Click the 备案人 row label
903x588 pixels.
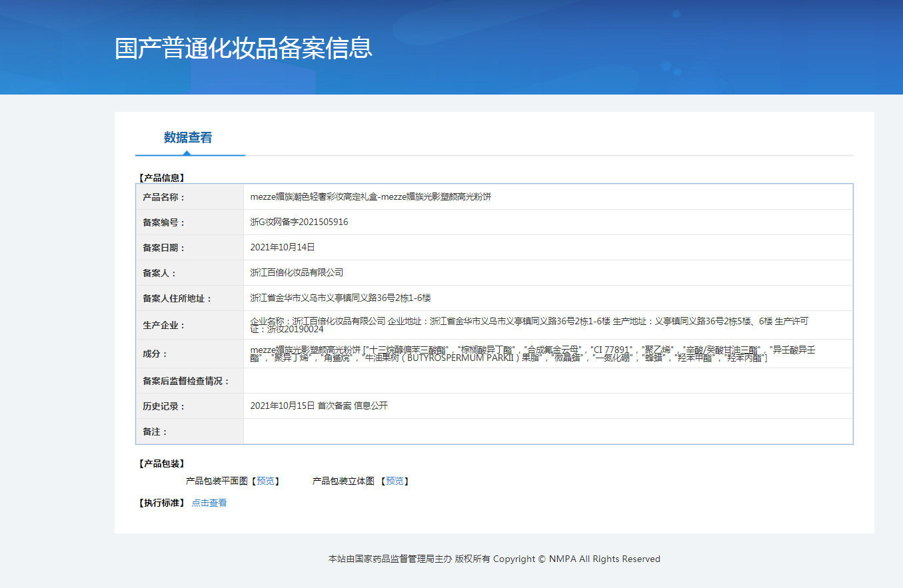point(159,273)
